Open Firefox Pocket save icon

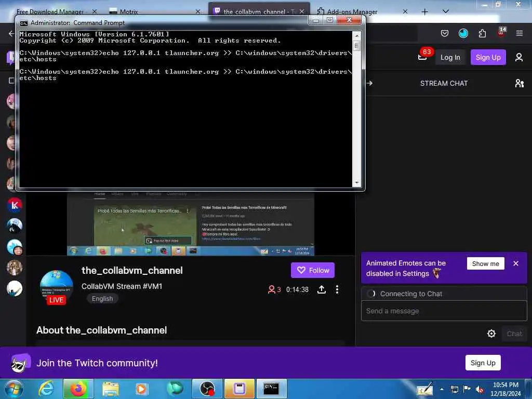click(445, 33)
